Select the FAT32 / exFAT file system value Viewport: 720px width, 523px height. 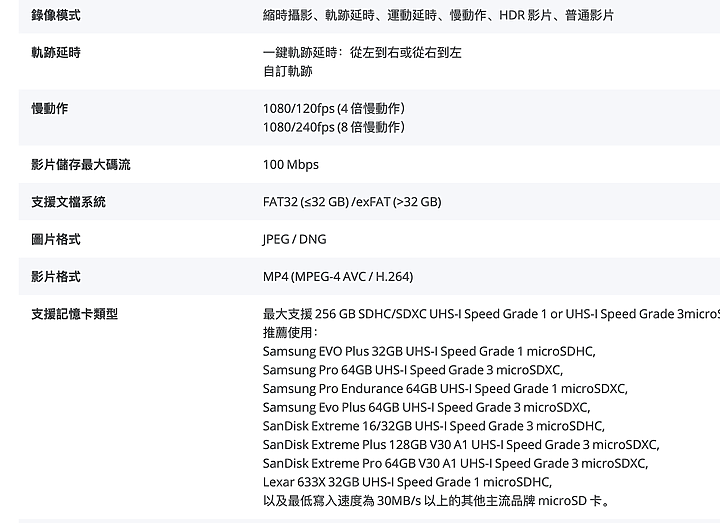[x=352, y=202]
